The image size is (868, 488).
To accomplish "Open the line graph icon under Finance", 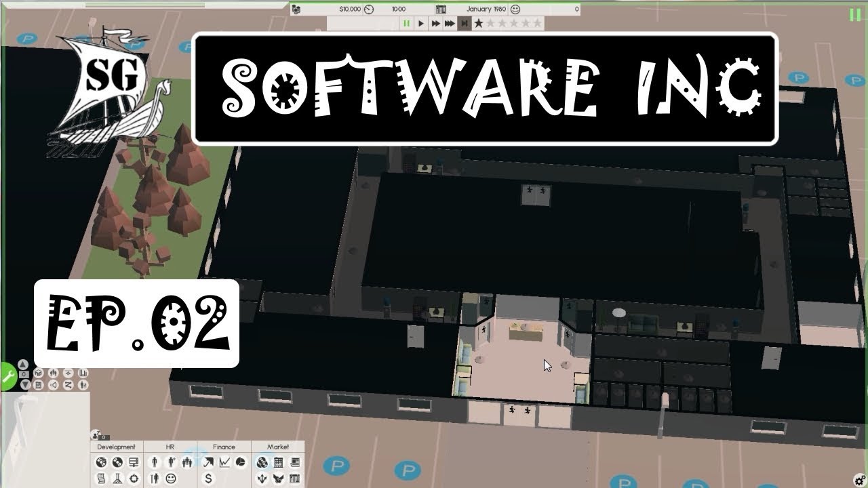I will click(x=224, y=462).
